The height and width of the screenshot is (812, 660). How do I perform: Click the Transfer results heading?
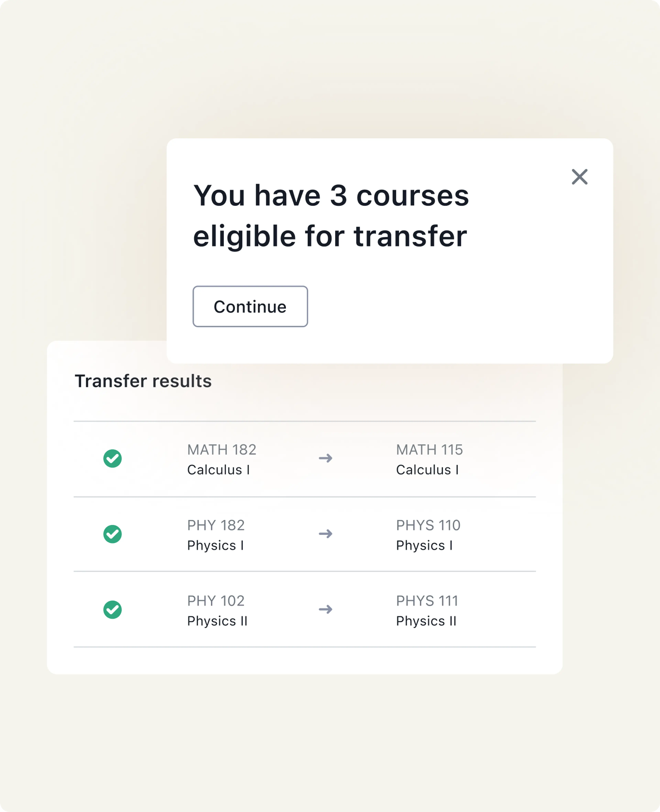[143, 381]
